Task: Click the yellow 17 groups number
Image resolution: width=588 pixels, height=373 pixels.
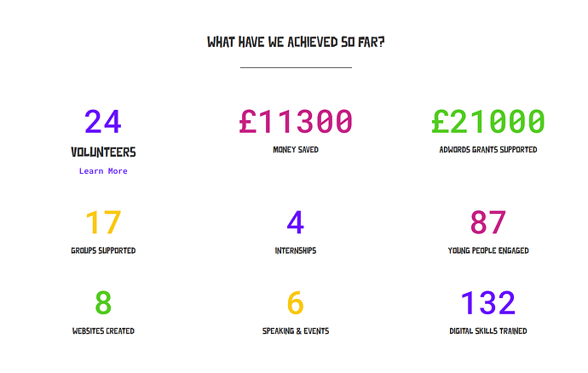Action: click(103, 222)
